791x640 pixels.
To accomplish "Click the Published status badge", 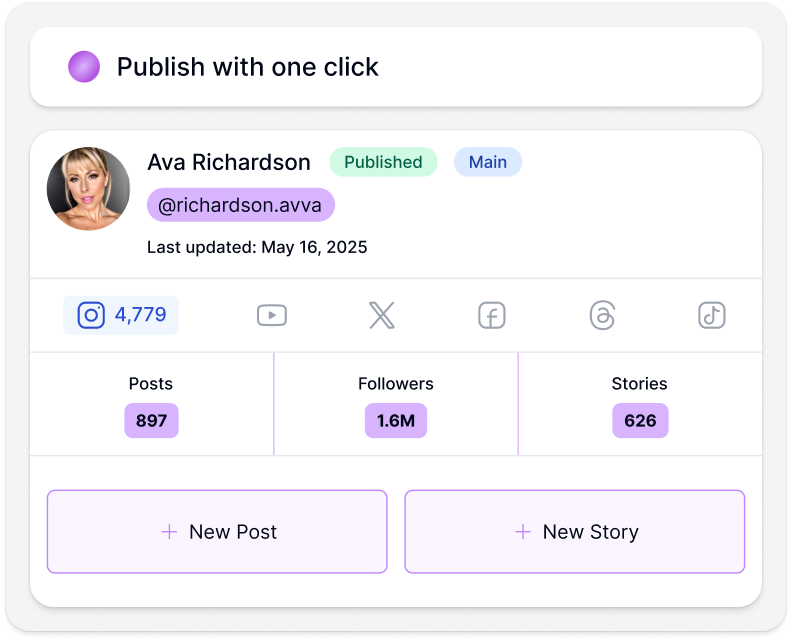I will coord(383,162).
